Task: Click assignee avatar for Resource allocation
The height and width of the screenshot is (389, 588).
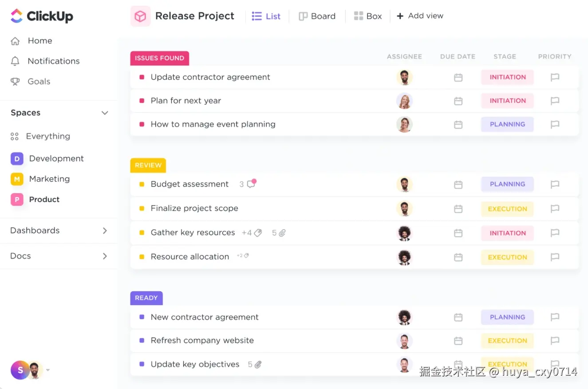Action: (x=404, y=257)
